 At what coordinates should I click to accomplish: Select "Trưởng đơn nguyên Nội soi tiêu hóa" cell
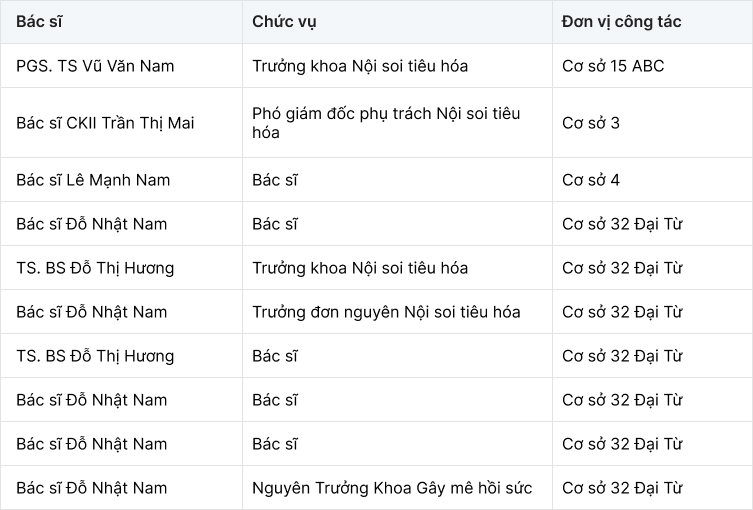[386, 312]
